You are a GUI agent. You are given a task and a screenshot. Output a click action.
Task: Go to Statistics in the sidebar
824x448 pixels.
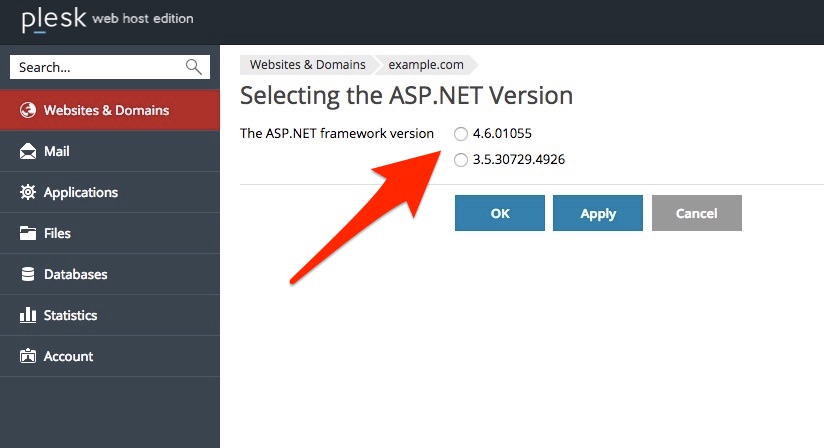coord(110,315)
